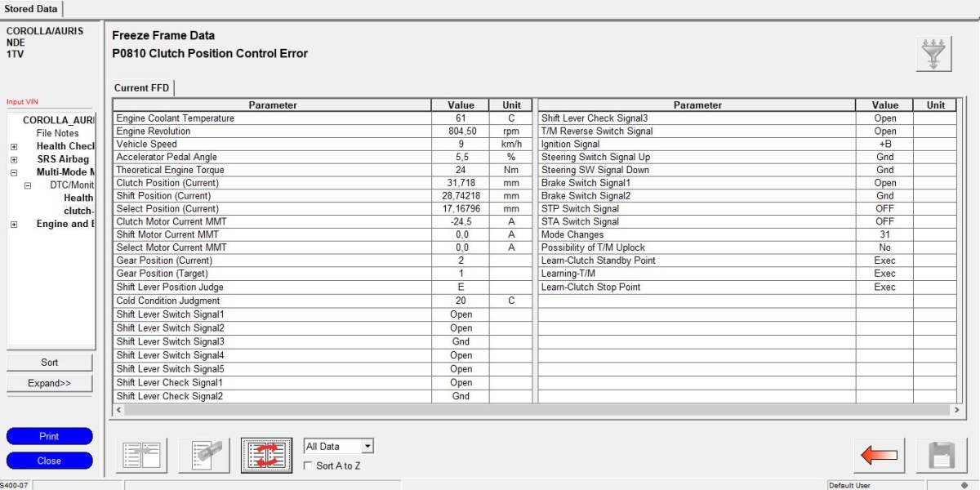Open the All Data dropdown
This screenshot has width=980, height=490.
point(367,447)
